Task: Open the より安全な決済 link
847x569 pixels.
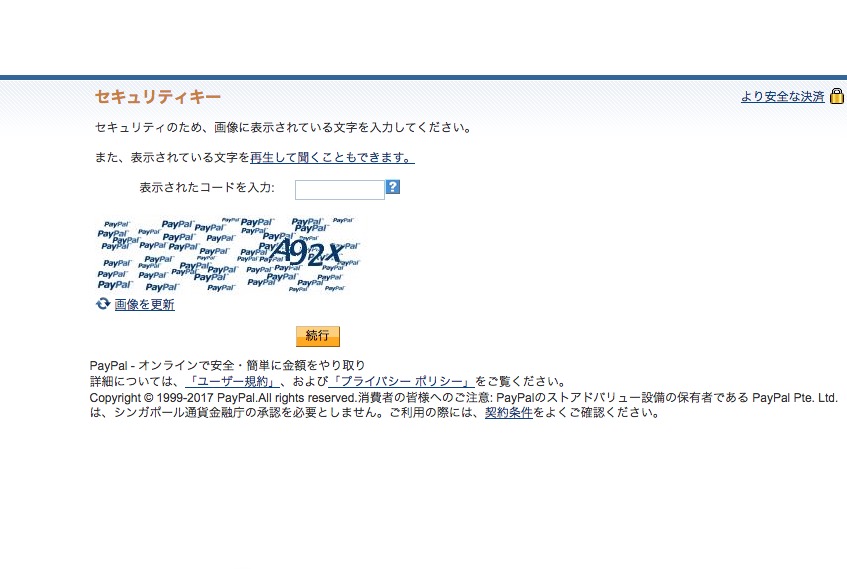Action: tap(783, 97)
